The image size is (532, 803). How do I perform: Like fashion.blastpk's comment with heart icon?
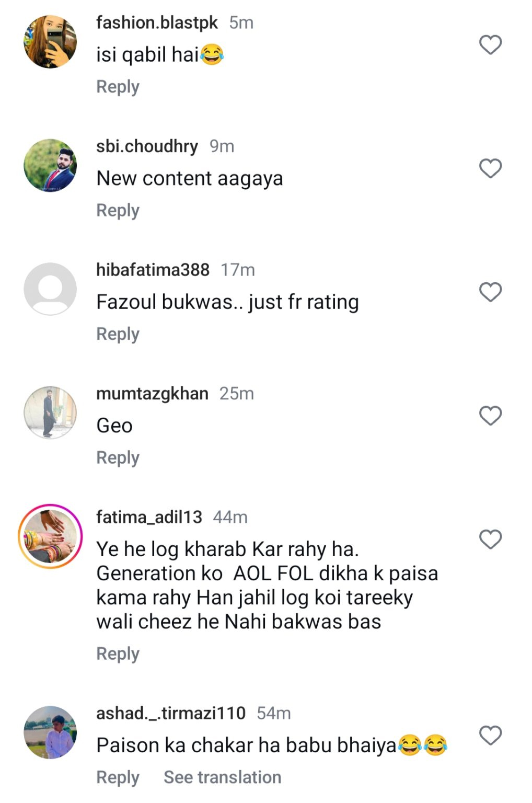coord(490,45)
